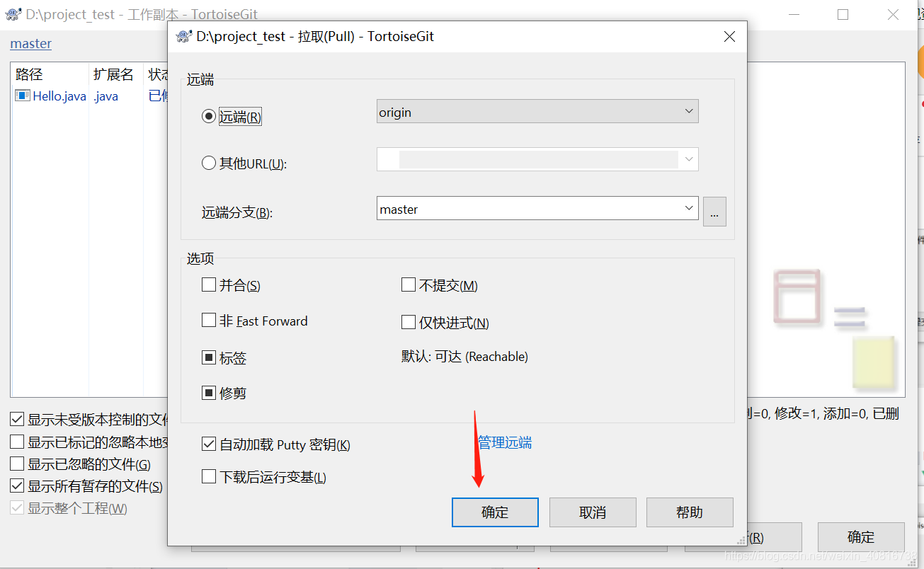924x569 pixels.
Task: Toggle the 修剪 tri-state checkbox
Action: pyautogui.click(x=208, y=393)
